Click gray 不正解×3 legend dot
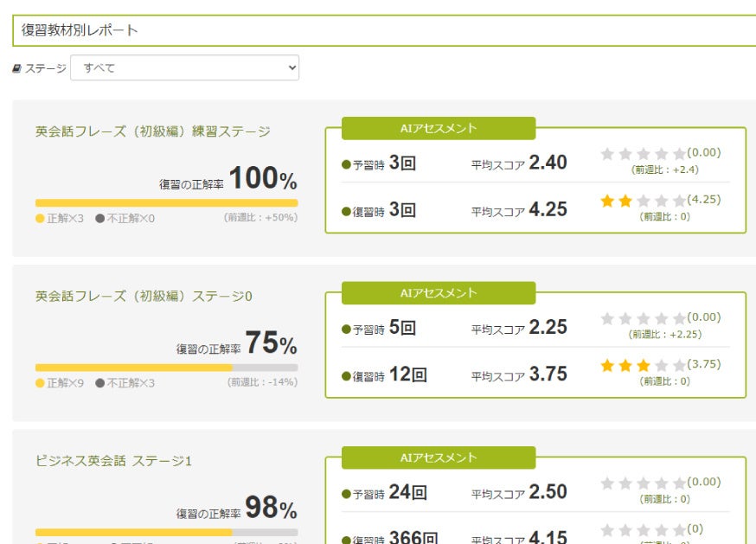The height and width of the screenshot is (544, 756). pyautogui.click(x=100, y=382)
